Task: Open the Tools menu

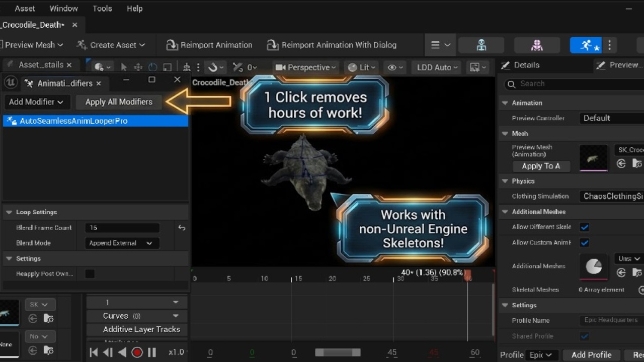Action: coord(102,9)
